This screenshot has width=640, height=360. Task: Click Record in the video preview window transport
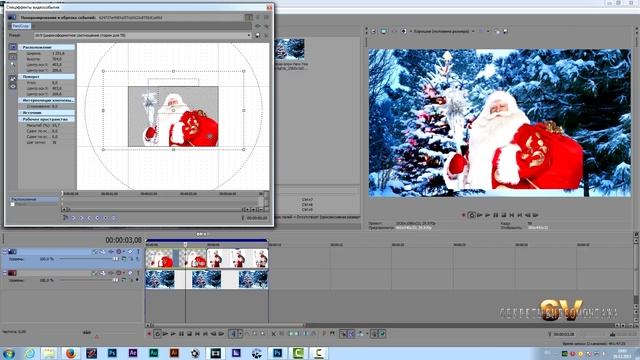464,215
